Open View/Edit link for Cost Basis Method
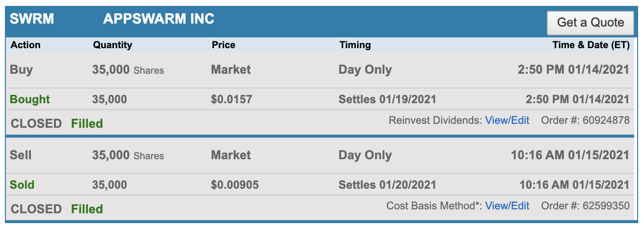644x230 pixels. 507,206
